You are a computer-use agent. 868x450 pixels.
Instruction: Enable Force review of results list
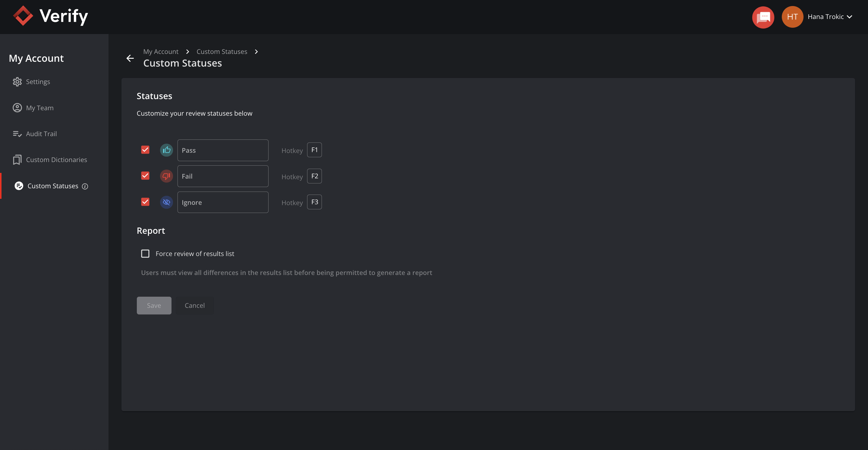click(145, 253)
